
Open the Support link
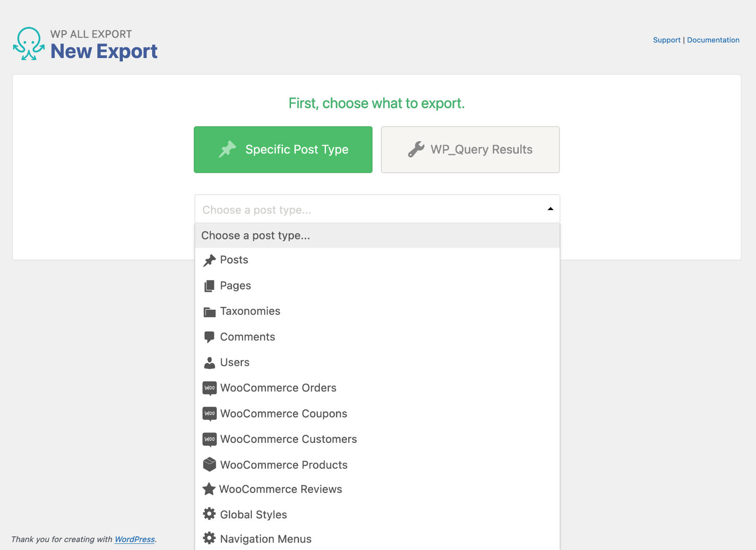tap(667, 40)
